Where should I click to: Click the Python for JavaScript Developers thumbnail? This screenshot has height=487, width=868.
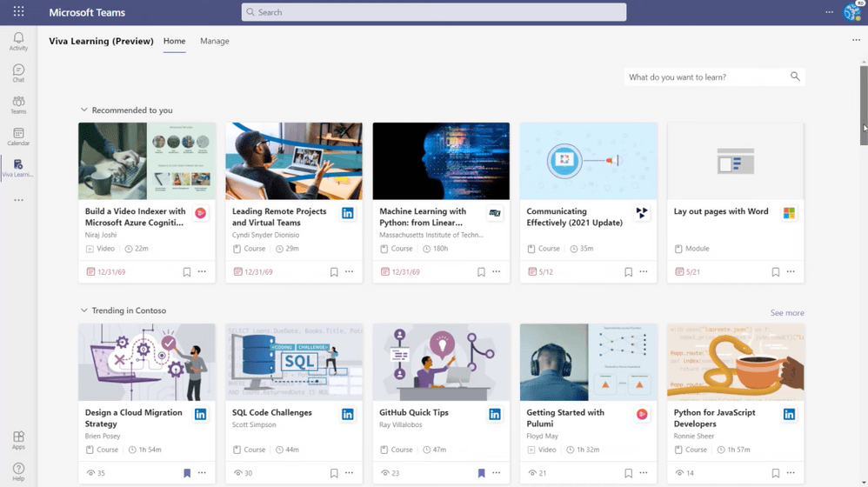[x=735, y=362]
